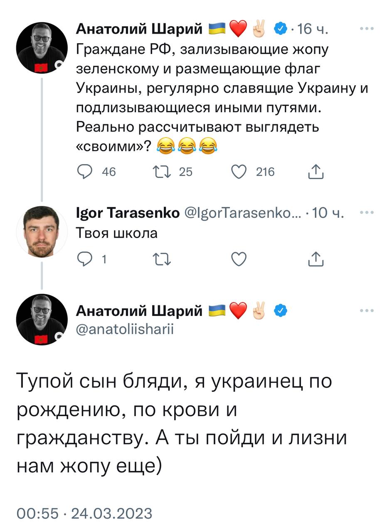Open Igor Tarasenko's profile picture
Screen dimensions: 392x532
click(42, 232)
